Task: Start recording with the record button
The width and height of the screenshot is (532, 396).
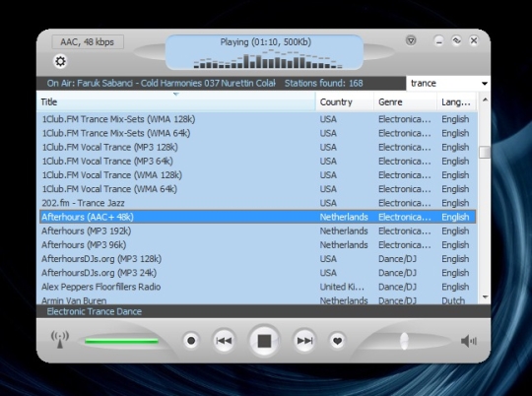Action: 191,341
